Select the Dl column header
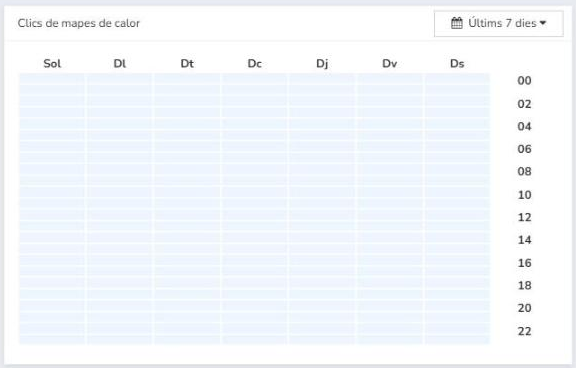Viewport: 576px width, 368px height. click(x=120, y=64)
